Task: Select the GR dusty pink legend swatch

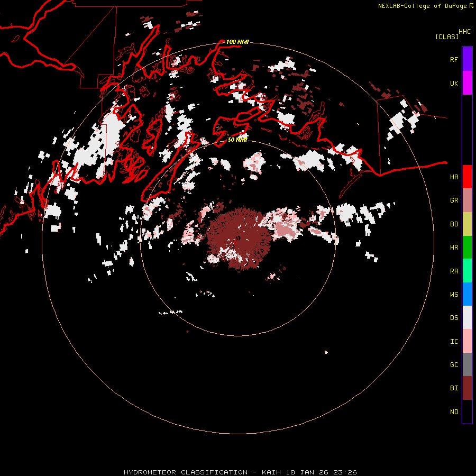Action: click(467, 200)
